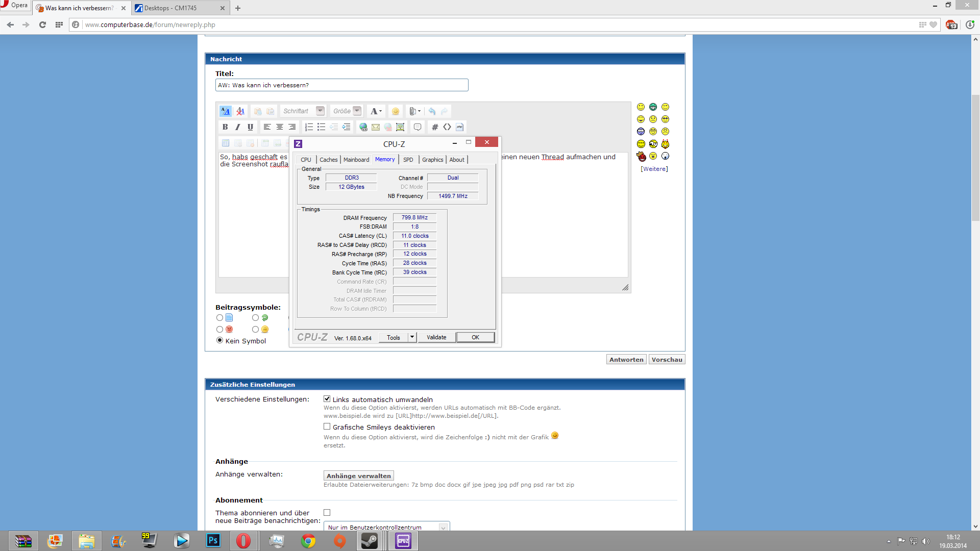Click the remove text formatting icon

(240, 111)
